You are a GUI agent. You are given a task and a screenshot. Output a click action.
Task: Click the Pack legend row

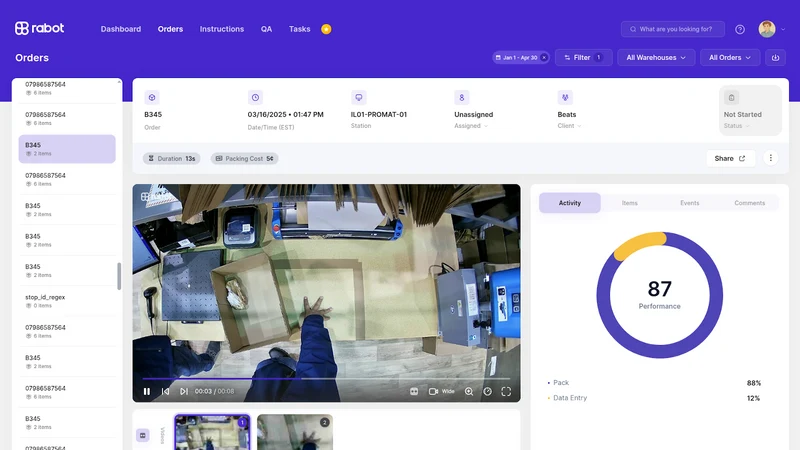coord(654,383)
